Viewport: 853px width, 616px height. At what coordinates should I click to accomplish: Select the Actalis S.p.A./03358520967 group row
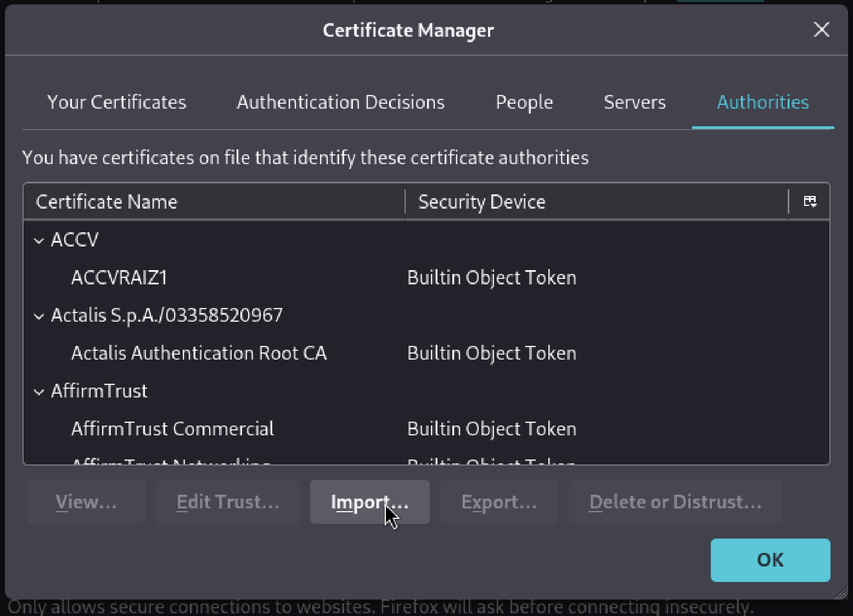[x=426, y=316]
